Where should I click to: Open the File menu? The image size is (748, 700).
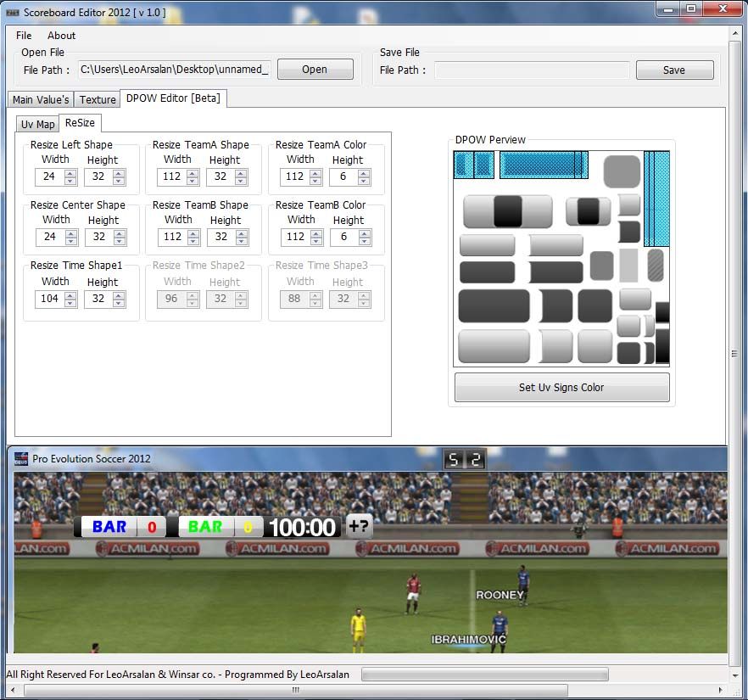pos(24,36)
